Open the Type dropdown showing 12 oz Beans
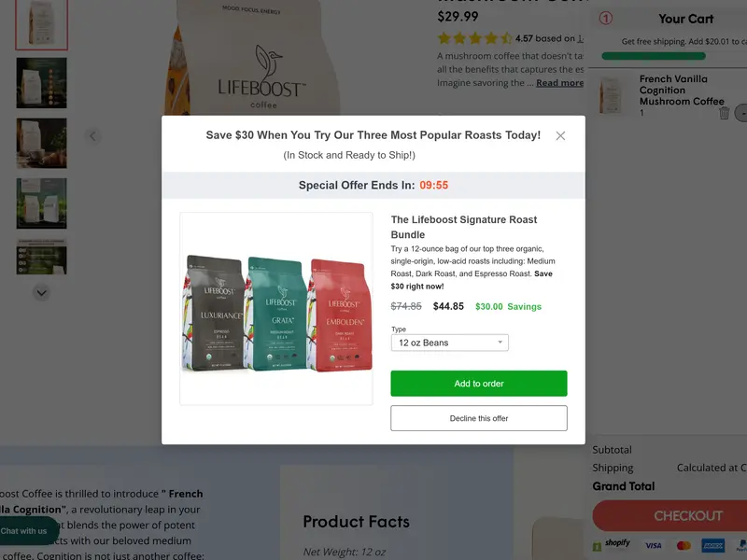Image resolution: width=747 pixels, height=560 pixels. 449,343
